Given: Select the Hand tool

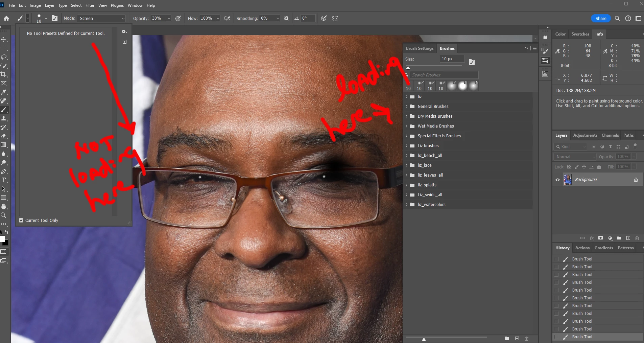Looking at the screenshot, I should tap(4, 206).
